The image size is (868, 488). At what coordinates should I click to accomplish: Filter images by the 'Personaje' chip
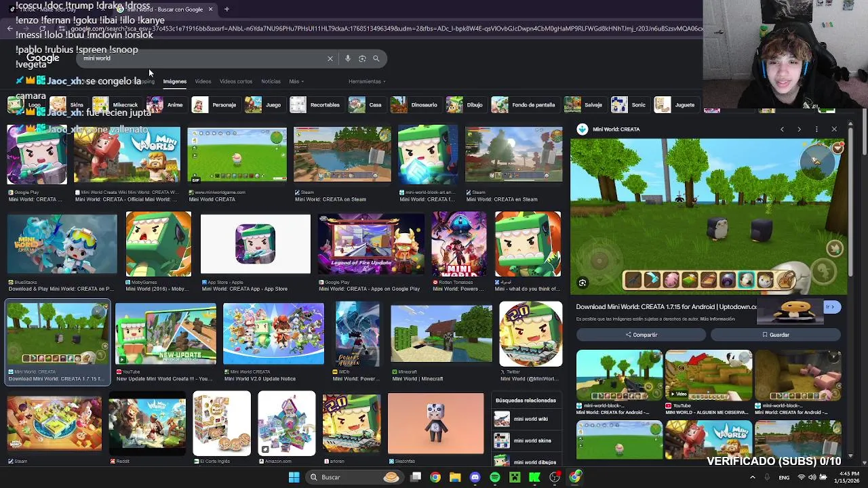pyautogui.click(x=215, y=105)
